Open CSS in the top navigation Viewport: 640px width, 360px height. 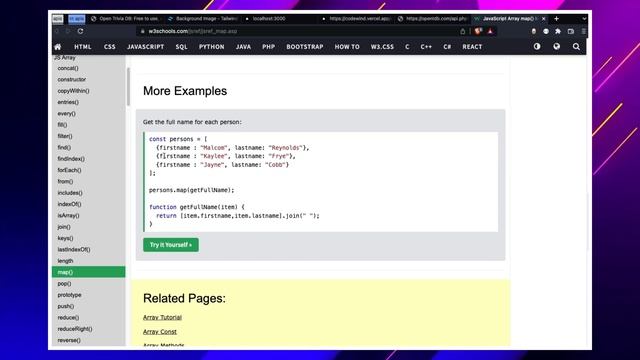point(109,47)
